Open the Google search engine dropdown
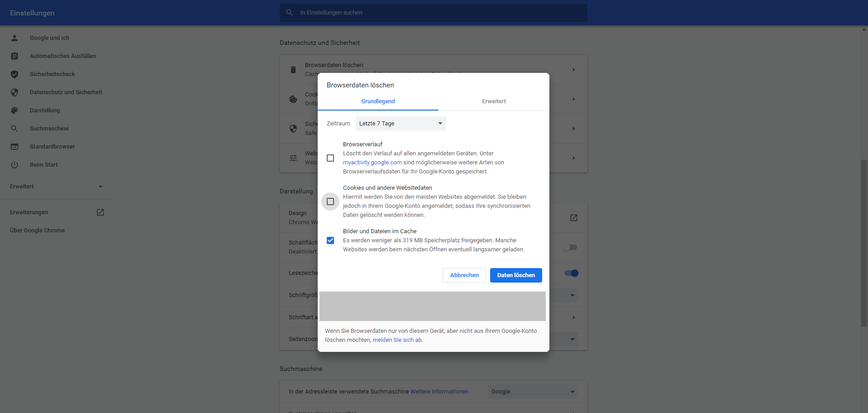Viewport: 868px width, 413px height. [533, 392]
